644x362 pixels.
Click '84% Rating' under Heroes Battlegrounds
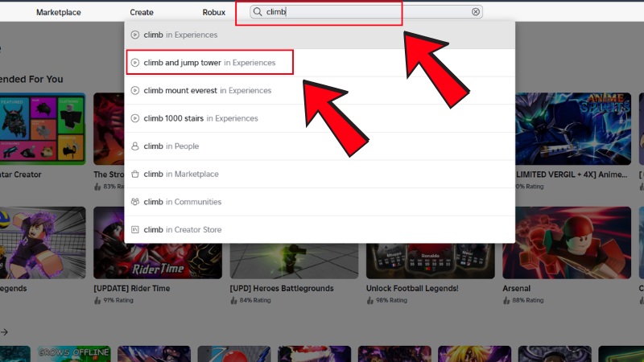click(255, 300)
